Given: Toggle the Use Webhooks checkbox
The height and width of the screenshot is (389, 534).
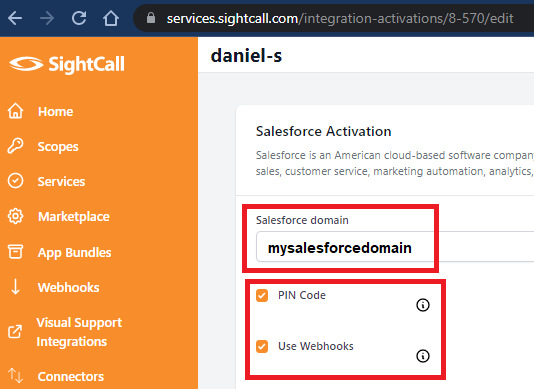Looking at the screenshot, I should pos(262,346).
